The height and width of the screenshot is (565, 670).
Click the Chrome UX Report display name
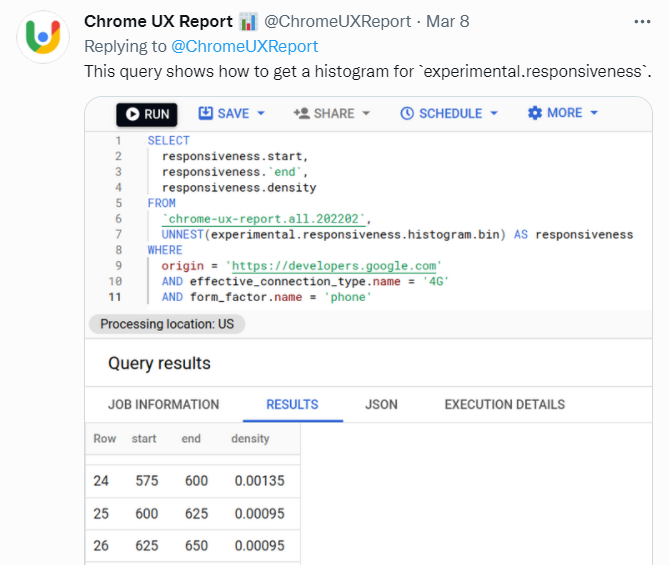coord(159,21)
